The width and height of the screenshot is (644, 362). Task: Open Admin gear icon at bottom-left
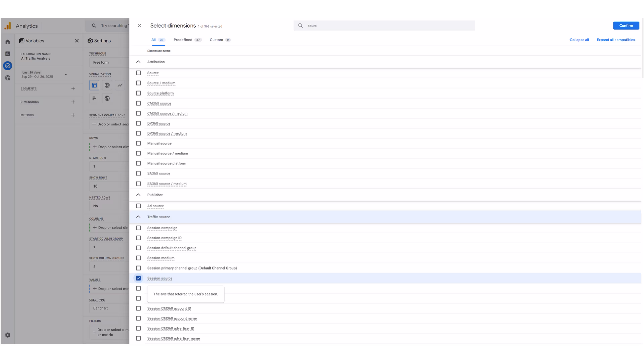[x=8, y=335]
